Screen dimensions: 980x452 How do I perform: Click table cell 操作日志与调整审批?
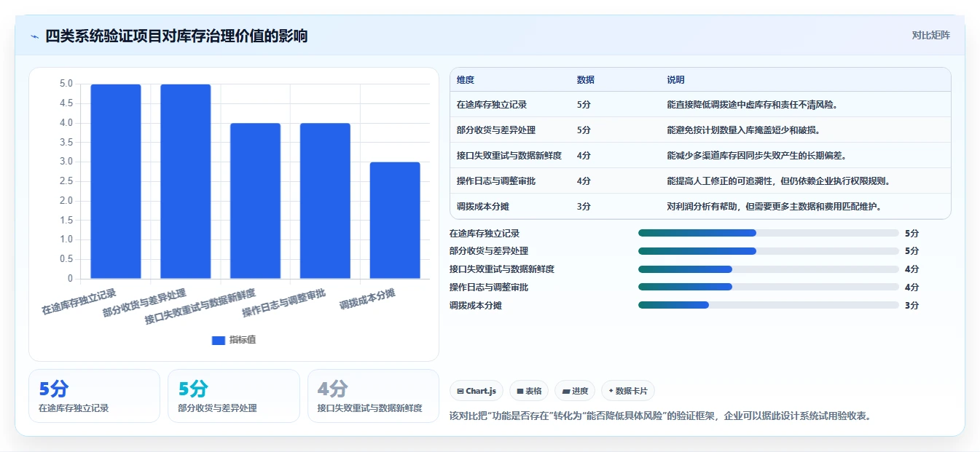tap(496, 181)
